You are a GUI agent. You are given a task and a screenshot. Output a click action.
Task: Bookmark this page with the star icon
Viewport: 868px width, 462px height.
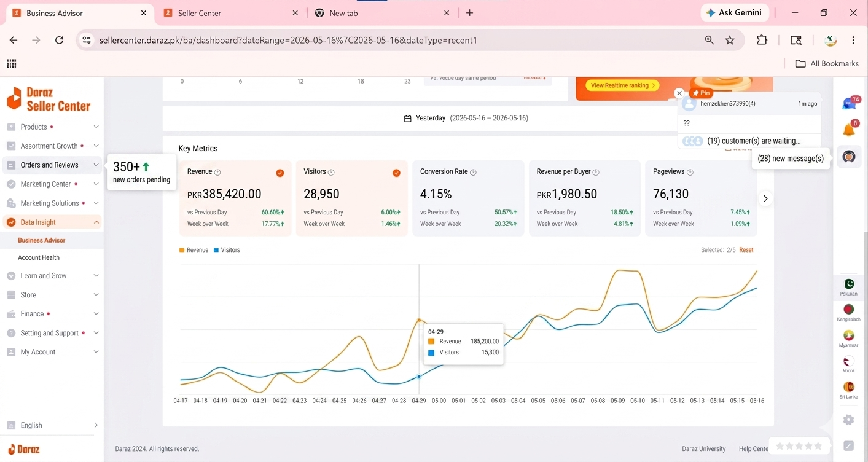[730, 40]
